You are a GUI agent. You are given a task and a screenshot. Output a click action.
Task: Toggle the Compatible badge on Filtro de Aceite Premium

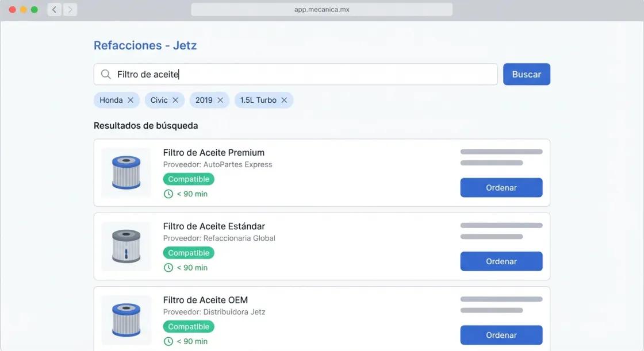click(x=189, y=179)
